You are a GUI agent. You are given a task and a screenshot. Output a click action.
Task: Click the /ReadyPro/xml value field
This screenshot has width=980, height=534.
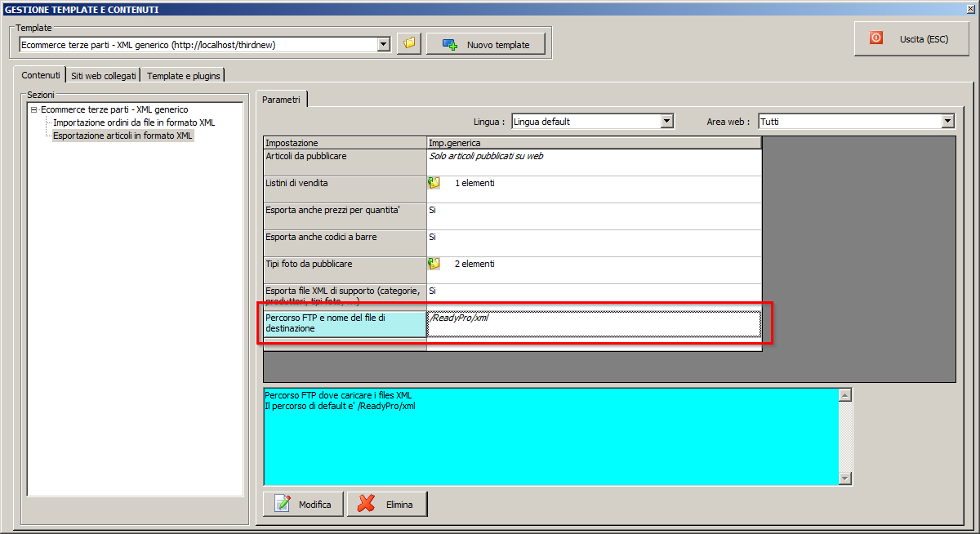click(594, 324)
